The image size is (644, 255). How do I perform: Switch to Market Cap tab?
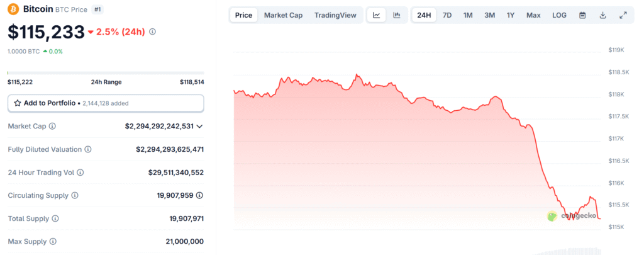click(283, 15)
